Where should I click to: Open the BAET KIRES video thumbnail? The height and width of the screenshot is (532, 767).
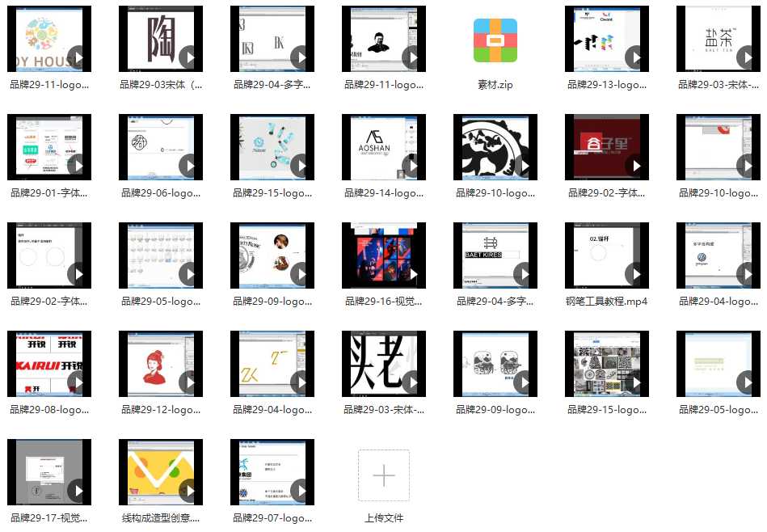[495, 255]
